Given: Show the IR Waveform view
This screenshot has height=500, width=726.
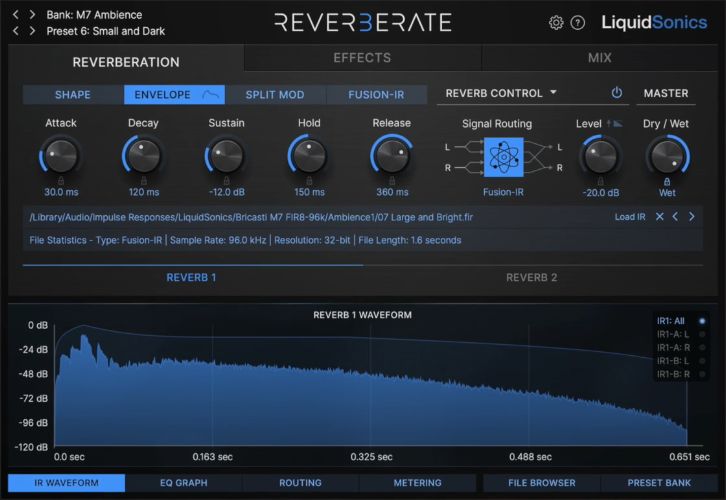Looking at the screenshot, I should (x=66, y=483).
